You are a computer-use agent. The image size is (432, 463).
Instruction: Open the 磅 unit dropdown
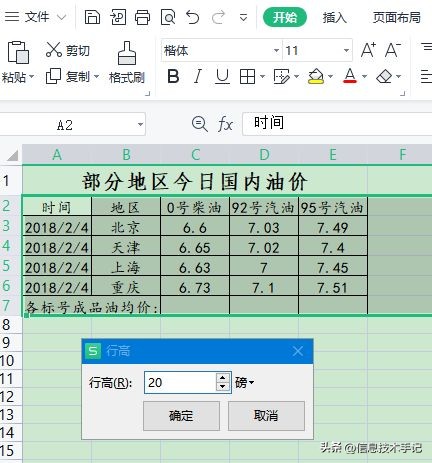click(244, 382)
